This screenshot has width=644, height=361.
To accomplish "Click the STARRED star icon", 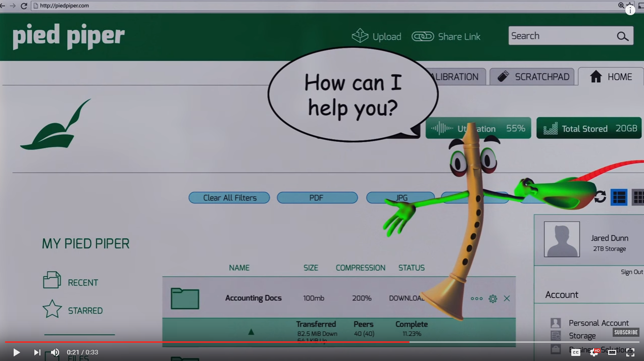I will point(52,308).
